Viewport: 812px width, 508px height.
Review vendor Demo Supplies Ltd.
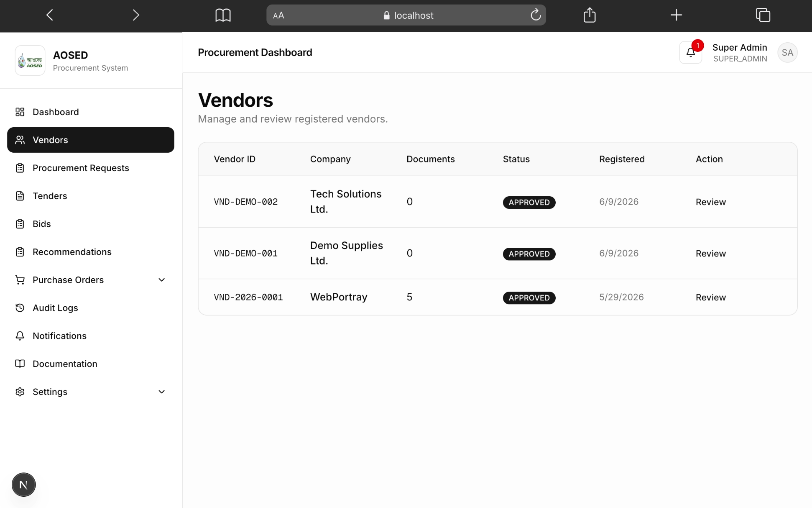(710, 254)
